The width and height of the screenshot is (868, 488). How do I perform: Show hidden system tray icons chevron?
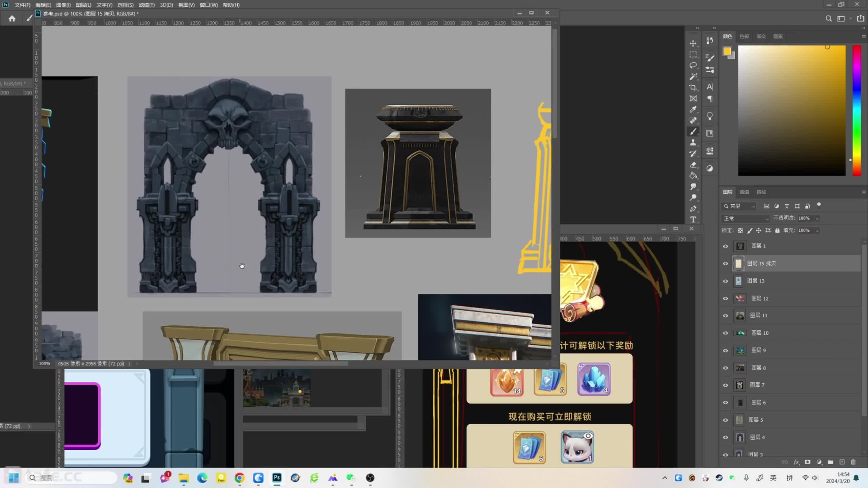click(x=665, y=478)
